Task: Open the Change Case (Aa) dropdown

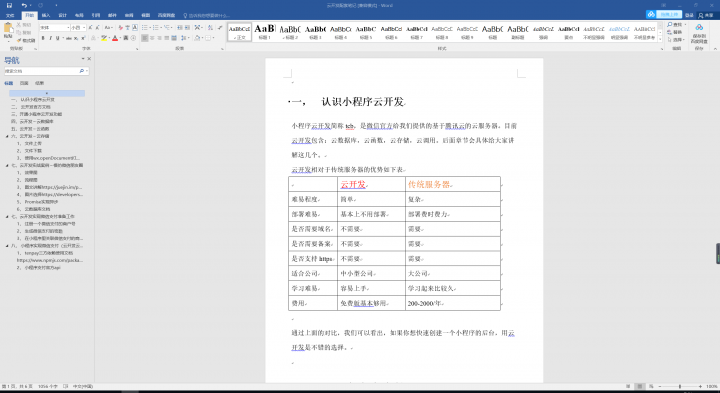Action: click(108, 28)
